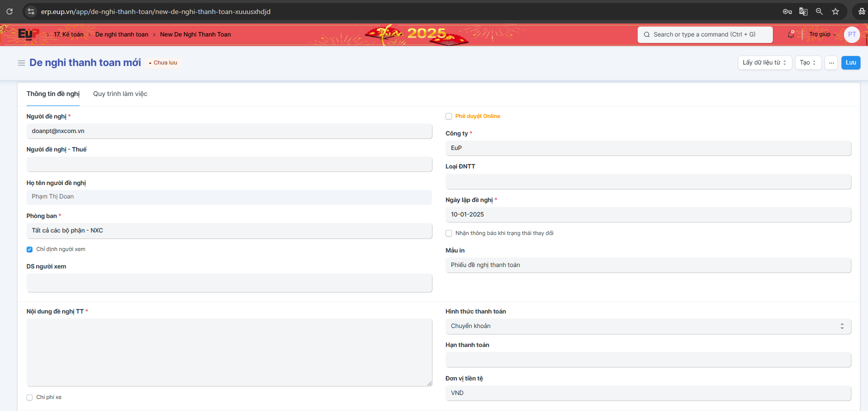Enable the Phê duyệt Online checkbox
This screenshot has width=868, height=411.
(x=449, y=116)
